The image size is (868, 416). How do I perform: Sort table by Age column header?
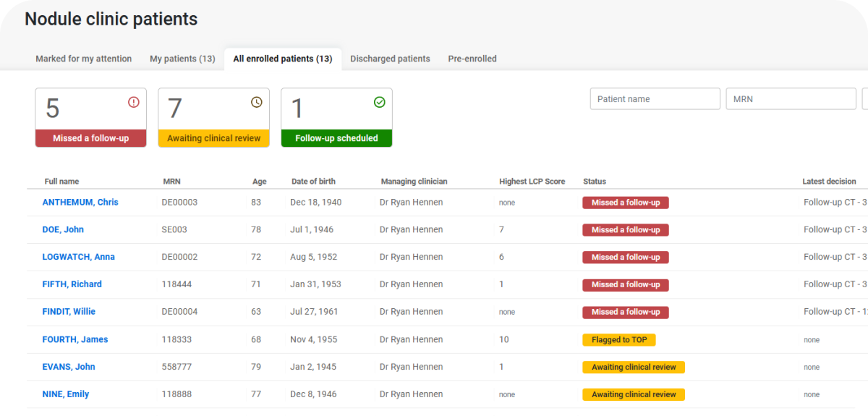pos(259,182)
